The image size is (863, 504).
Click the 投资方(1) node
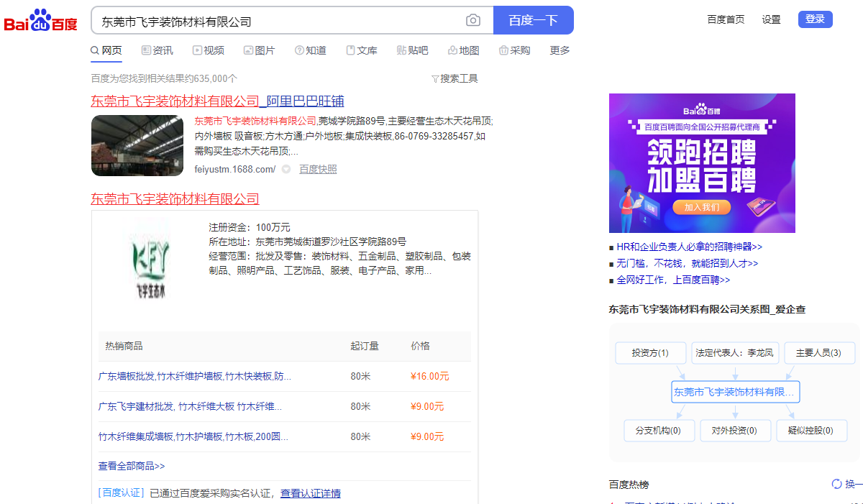click(650, 353)
